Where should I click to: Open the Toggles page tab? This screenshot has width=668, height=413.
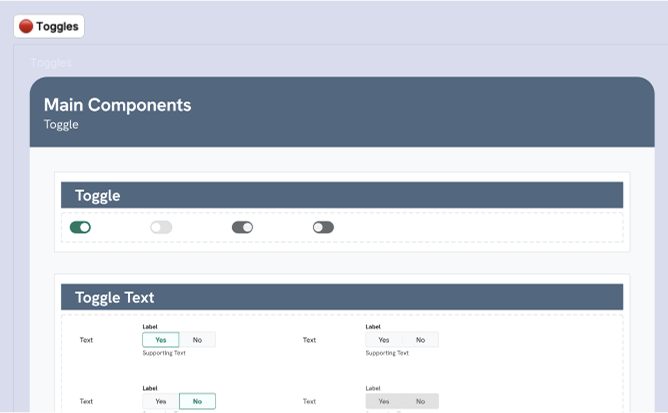pos(49,26)
